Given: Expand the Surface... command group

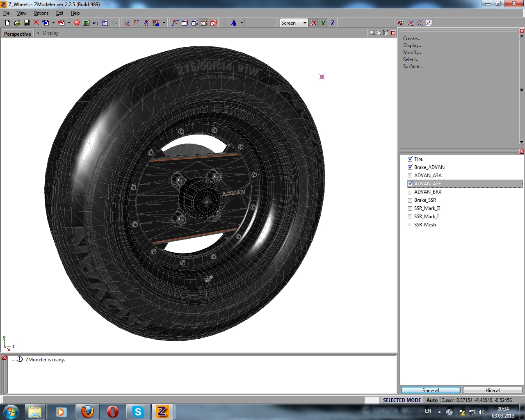Looking at the screenshot, I should point(413,66).
